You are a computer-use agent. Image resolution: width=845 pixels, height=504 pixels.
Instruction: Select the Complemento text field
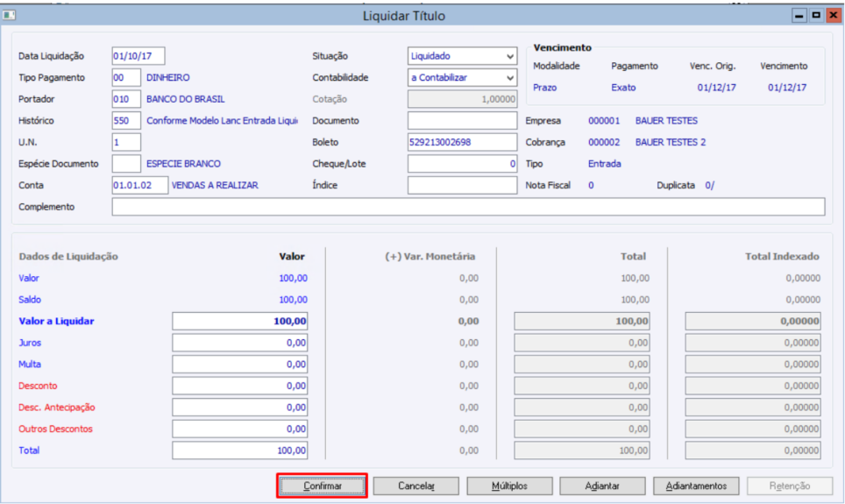coord(468,207)
